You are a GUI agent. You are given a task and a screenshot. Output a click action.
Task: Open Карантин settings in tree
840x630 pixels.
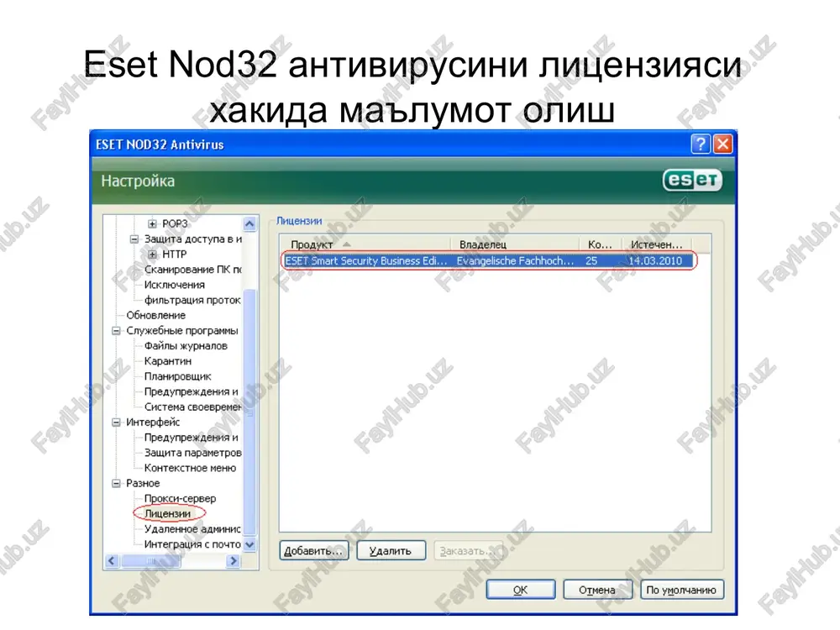(168, 361)
